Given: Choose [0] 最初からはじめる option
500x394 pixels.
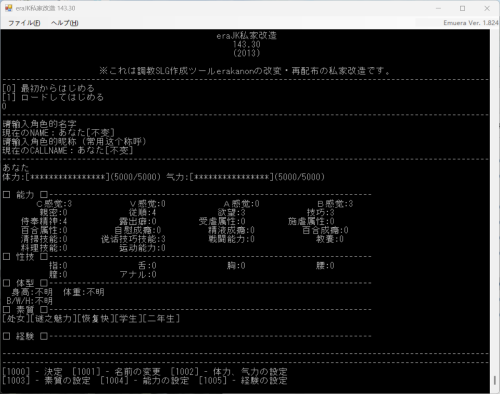Looking at the screenshot, I should pyautogui.click(x=48, y=88).
